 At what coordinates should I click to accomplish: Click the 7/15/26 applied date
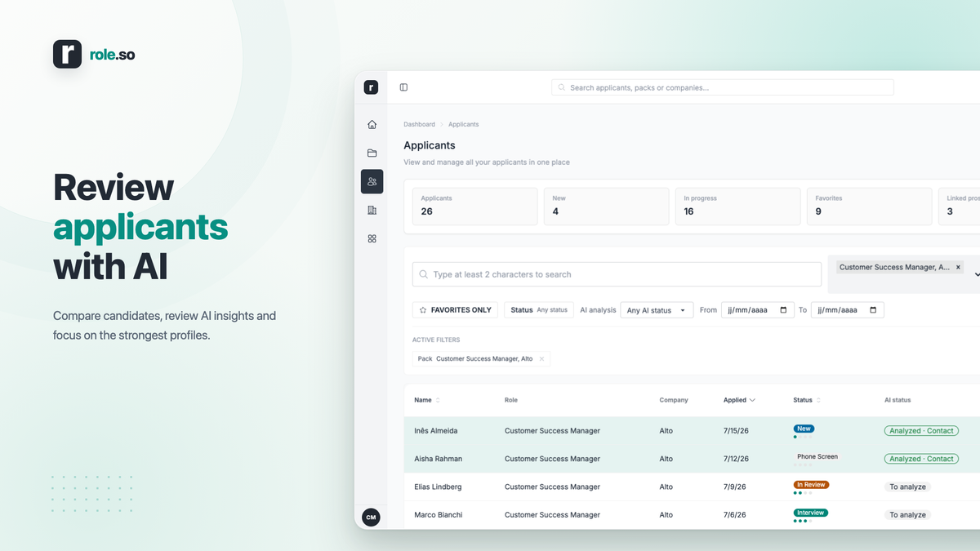[x=735, y=431]
